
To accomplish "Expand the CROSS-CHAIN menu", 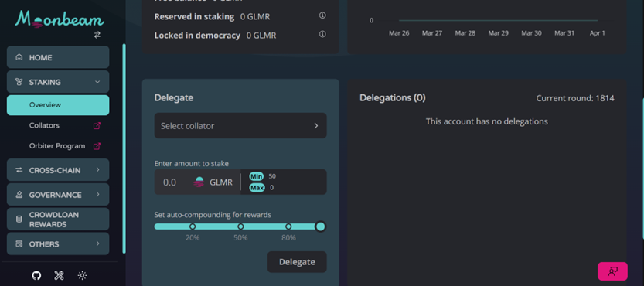I will tap(58, 170).
